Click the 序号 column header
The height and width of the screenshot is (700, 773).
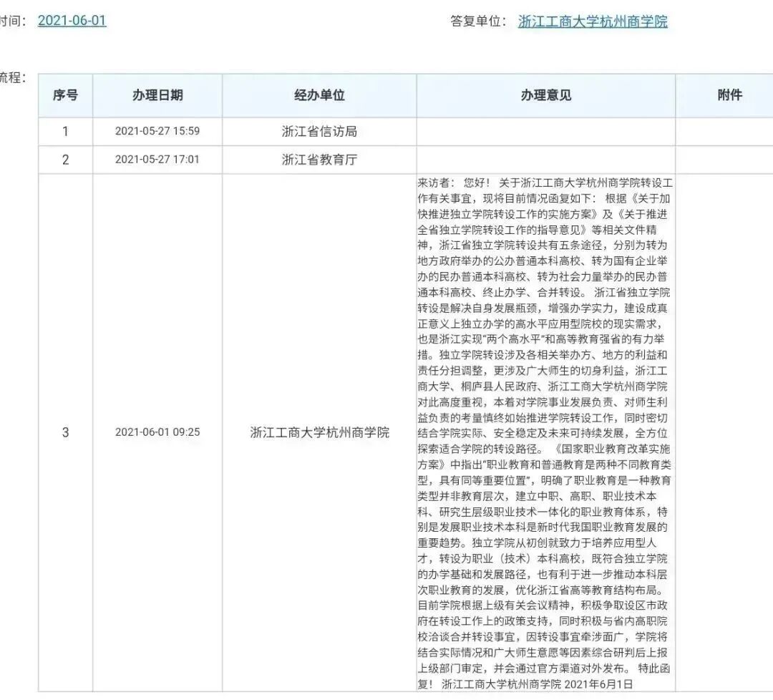tap(65, 94)
